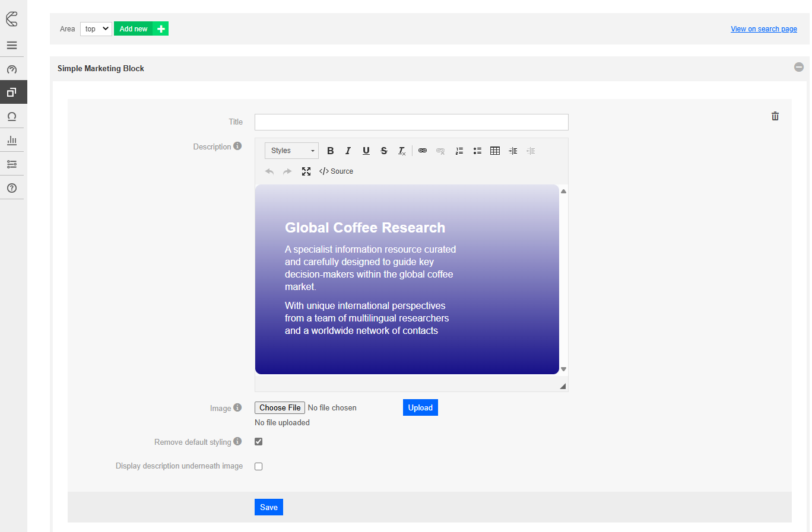Delete the block using trash icon
This screenshot has width=812, height=532.
tap(775, 116)
